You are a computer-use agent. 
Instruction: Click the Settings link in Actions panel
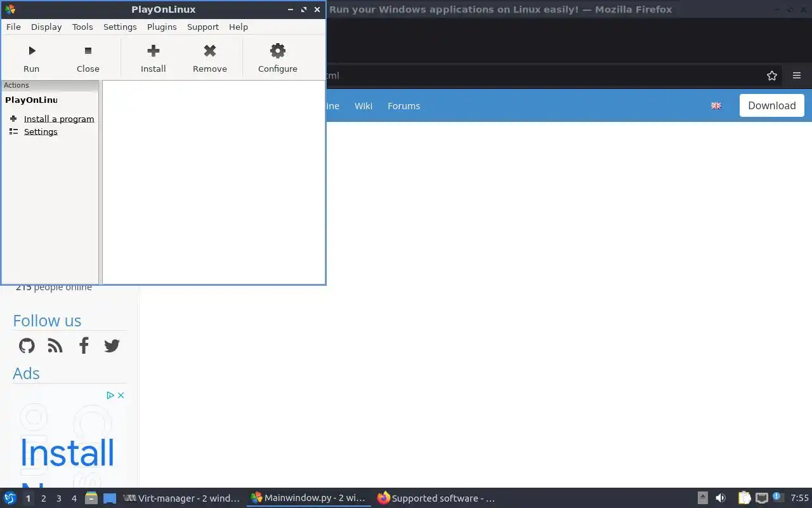(41, 131)
